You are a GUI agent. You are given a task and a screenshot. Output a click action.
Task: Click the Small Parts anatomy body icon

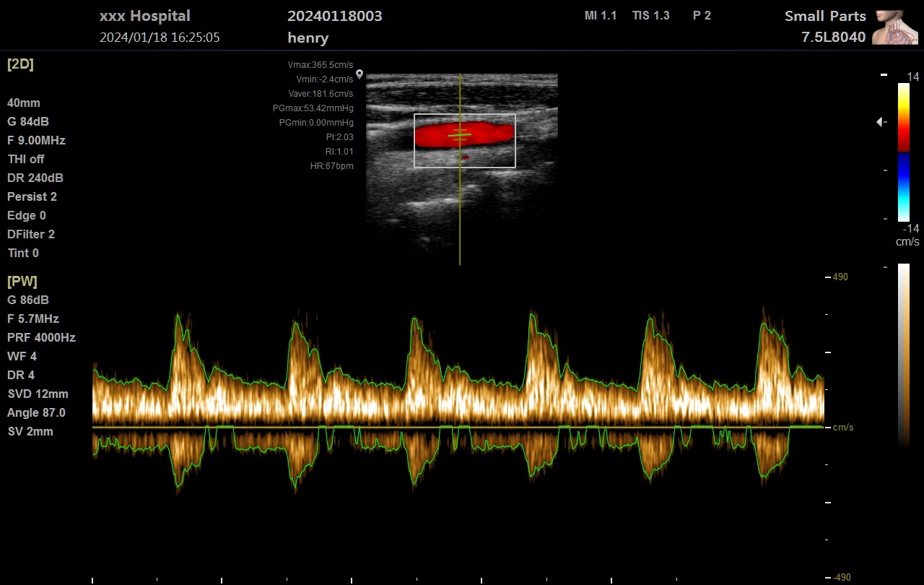(x=894, y=27)
